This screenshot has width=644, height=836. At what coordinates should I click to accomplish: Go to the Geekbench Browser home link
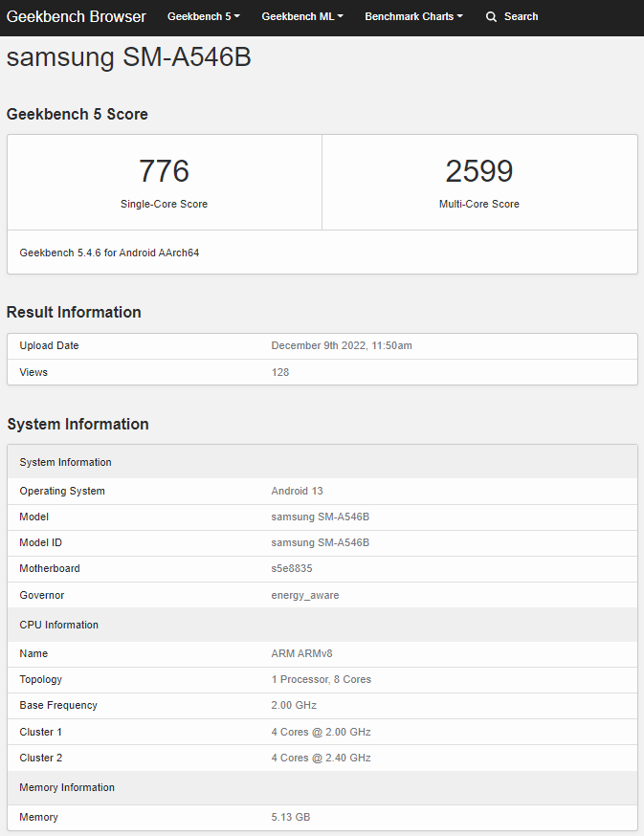77,17
